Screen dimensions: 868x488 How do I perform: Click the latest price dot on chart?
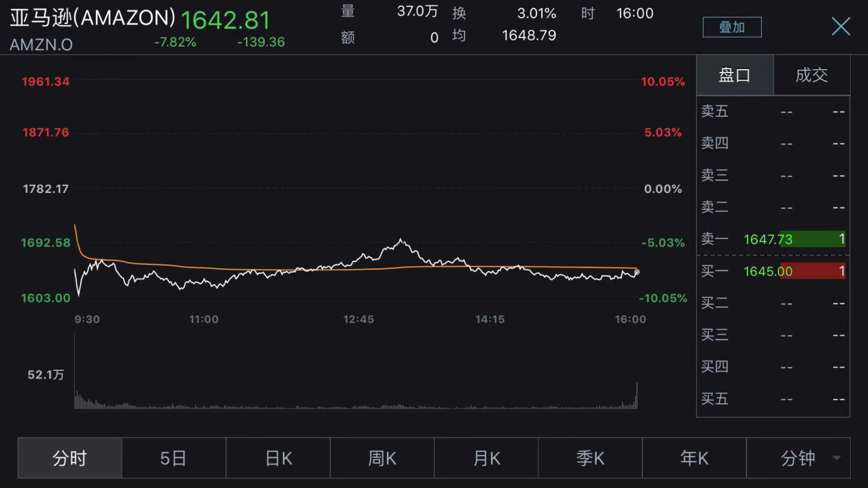pyautogui.click(x=636, y=272)
